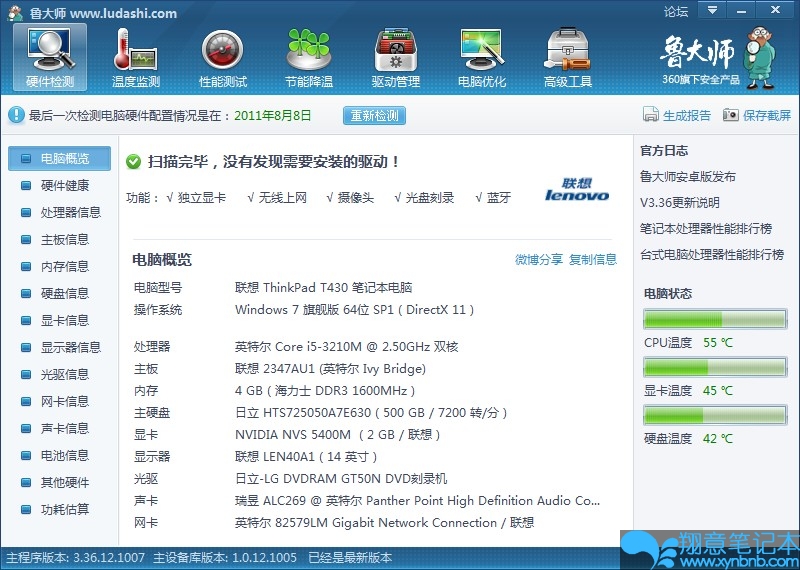The width and height of the screenshot is (800, 570).
Task: Open the title bar dropdown menu arrow
Action: point(711,11)
